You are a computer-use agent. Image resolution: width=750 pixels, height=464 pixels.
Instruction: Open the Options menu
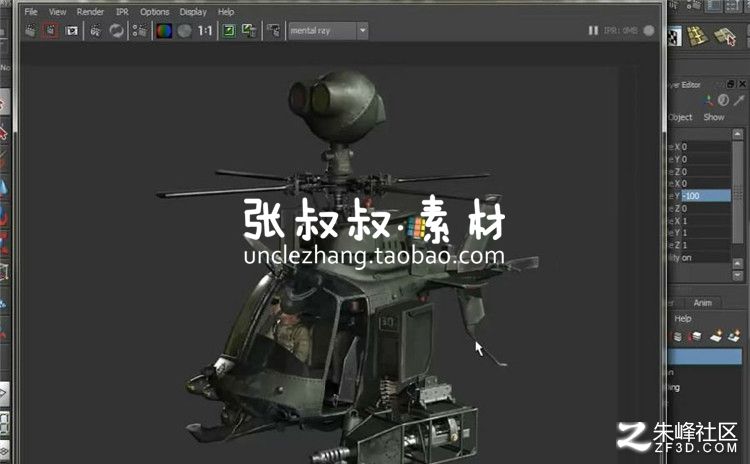click(x=154, y=11)
